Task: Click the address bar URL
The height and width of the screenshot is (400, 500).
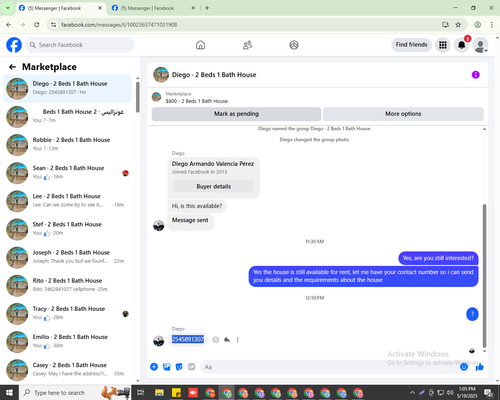Action: pyautogui.click(x=119, y=25)
